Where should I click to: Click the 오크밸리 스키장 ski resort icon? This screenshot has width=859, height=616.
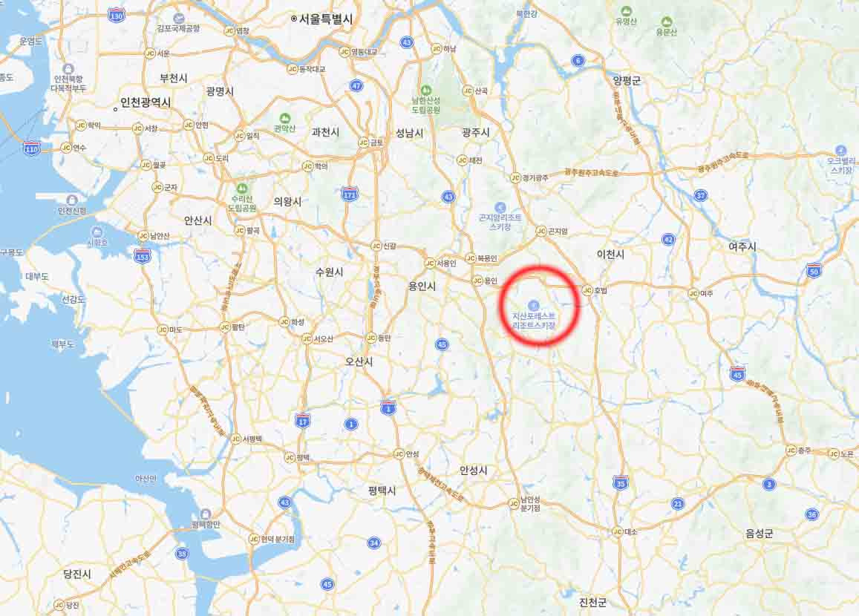[x=841, y=150]
